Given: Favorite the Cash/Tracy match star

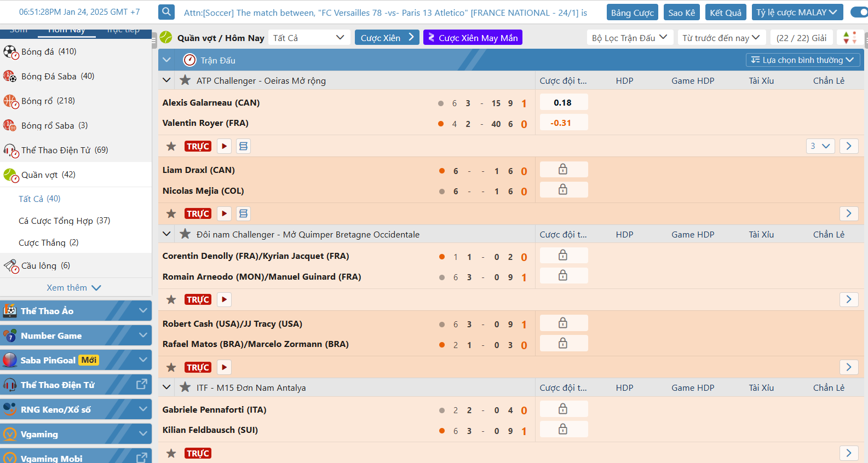Looking at the screenshot, I should (171, 367).
